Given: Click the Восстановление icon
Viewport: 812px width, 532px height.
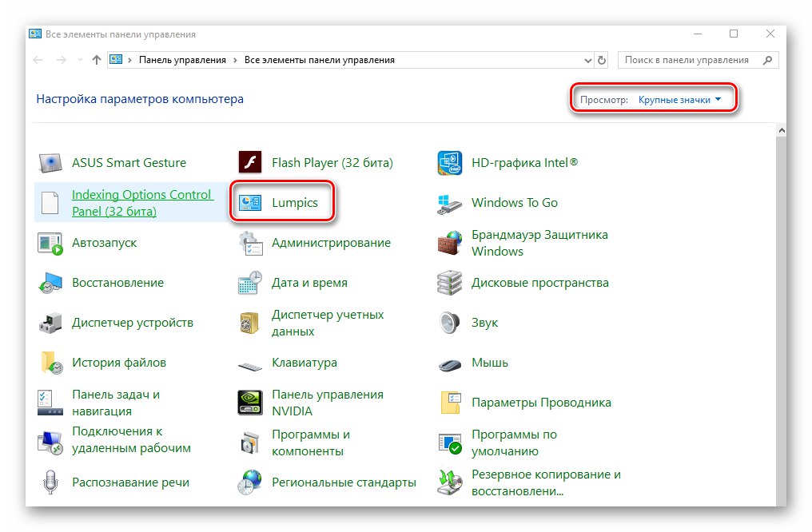Looking at the screenshot, I should pyautogui.click(x=50, y=283).
